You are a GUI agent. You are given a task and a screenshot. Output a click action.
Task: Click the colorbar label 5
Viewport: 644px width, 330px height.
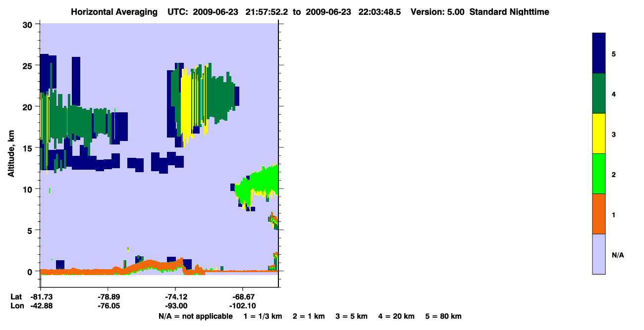pos(613,53)
